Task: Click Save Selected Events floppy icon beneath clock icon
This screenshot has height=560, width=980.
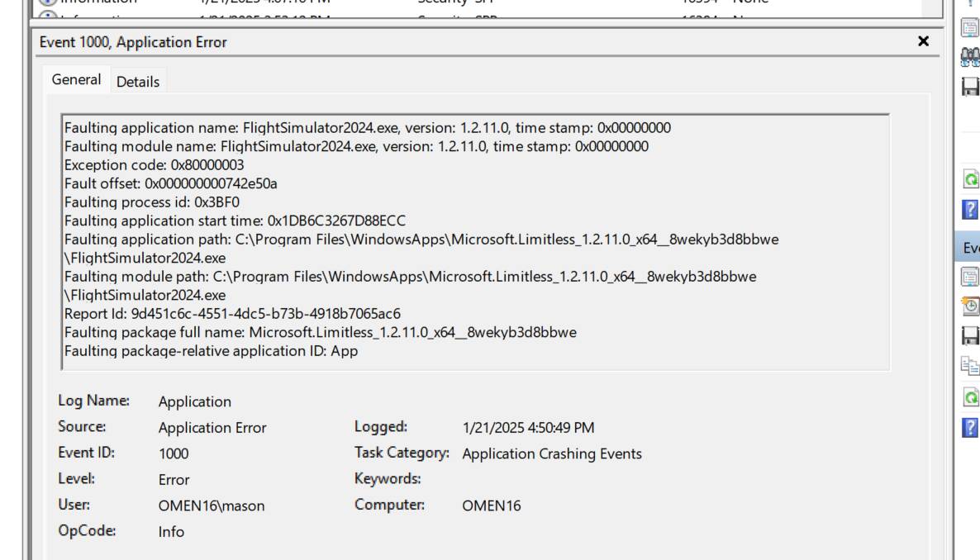Action: pos(970,335)
